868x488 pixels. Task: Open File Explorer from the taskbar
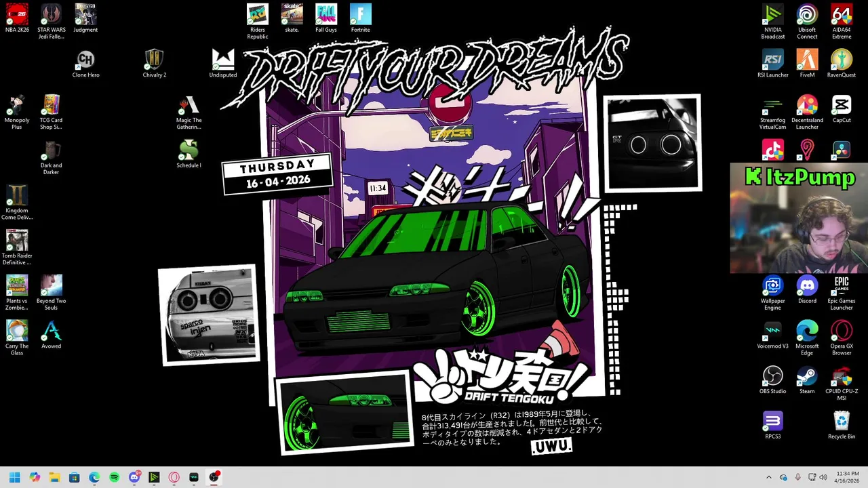click(54, 477)
